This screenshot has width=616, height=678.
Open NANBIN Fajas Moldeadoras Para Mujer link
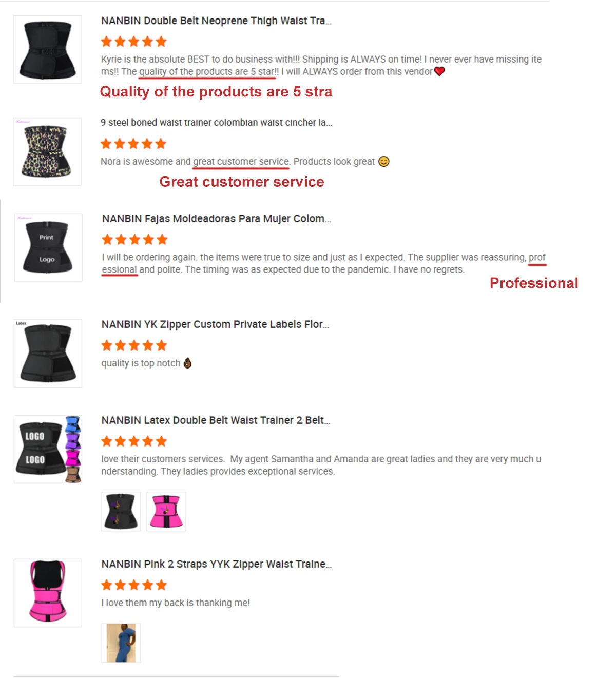pyautogui.click(x=216, y=219)
